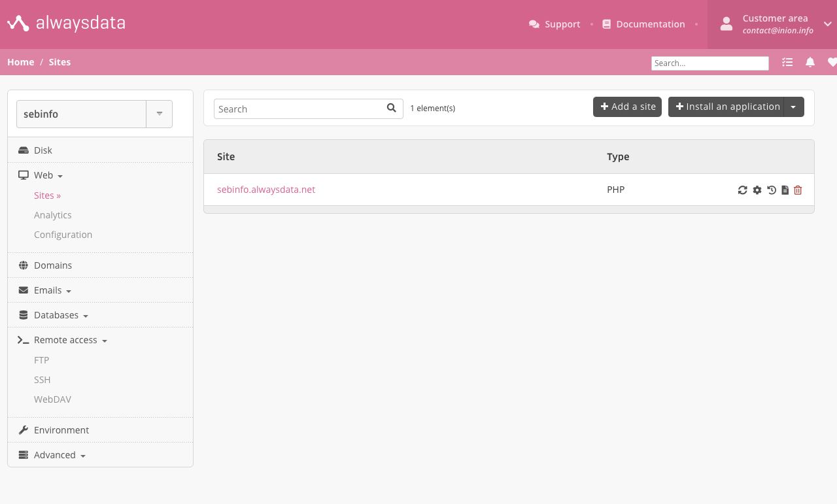This screenshot has height=504, width=837.
Task: Open site settings gear icon
Action: pyautogui.click(x=757, y=190)
